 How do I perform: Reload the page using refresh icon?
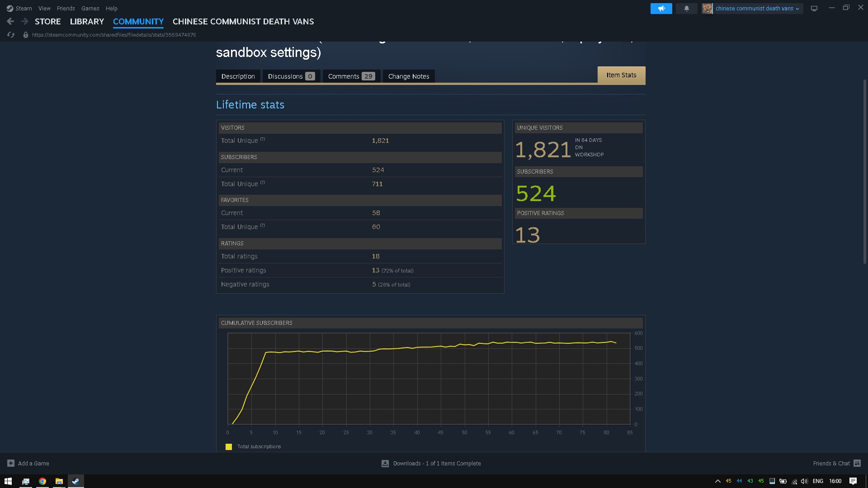11,35
